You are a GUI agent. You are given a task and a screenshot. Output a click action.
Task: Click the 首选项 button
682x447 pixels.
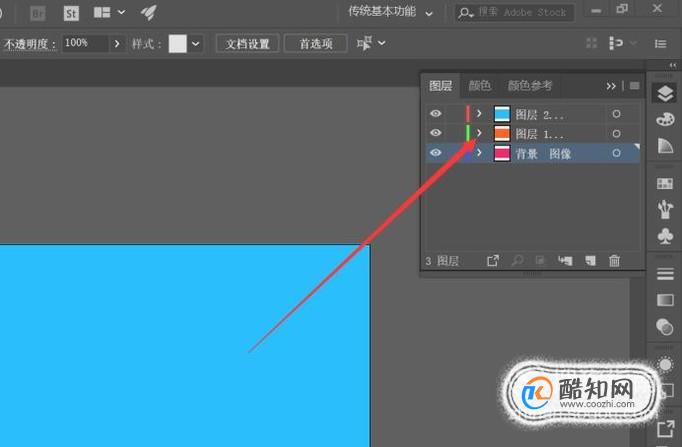point(316,43)
